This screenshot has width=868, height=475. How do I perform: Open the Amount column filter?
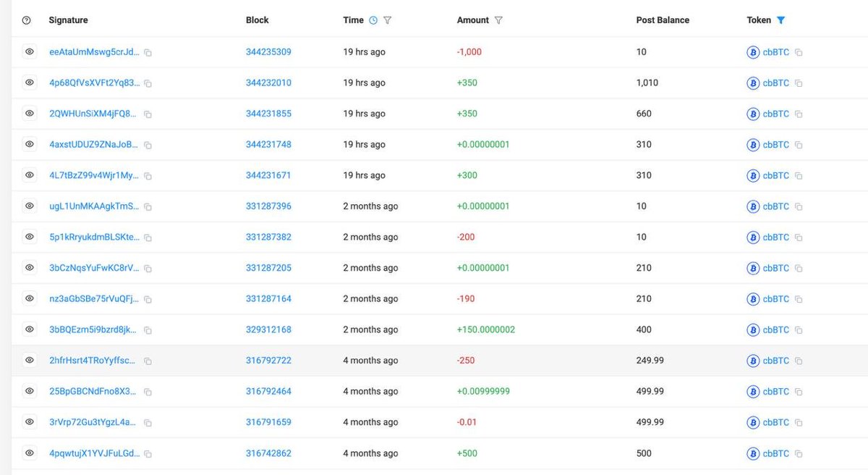tap(498, 20)
